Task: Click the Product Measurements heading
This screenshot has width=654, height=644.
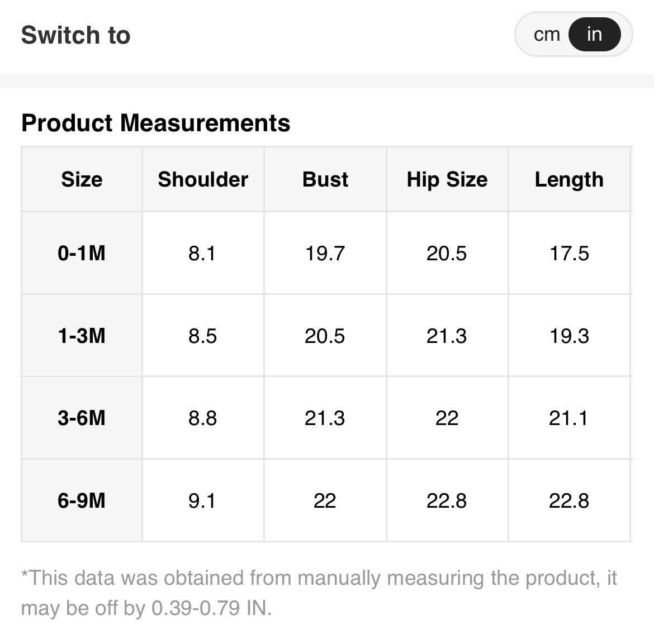Action: pyautogui.click(x=155, y=123)
